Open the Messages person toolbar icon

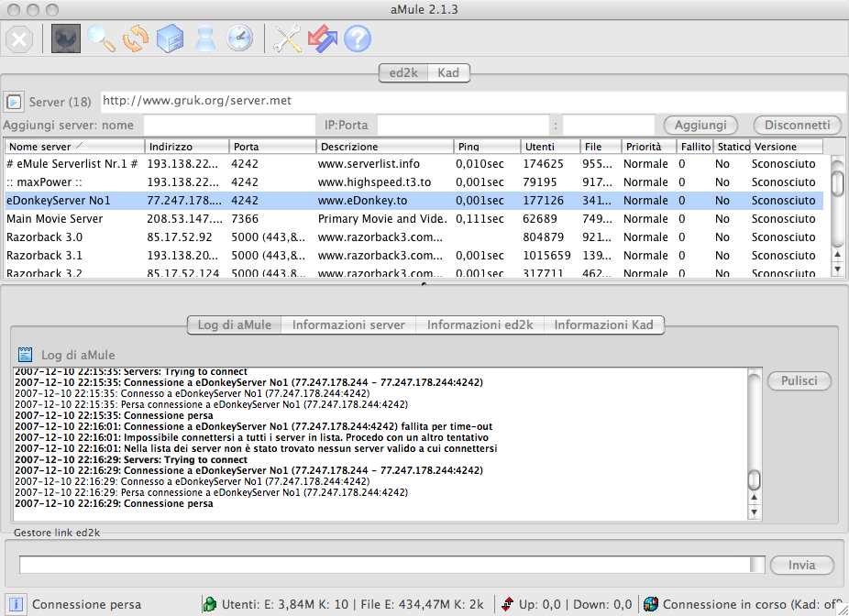[x=205, y=39]
